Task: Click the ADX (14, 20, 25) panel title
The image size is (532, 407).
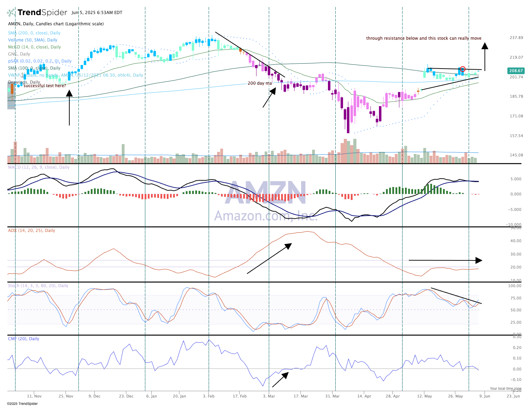Action: tap(32, 231)
